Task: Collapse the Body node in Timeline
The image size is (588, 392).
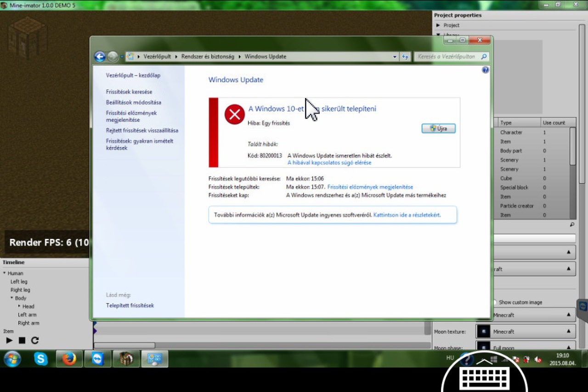Action: click(x=12, y=298)
